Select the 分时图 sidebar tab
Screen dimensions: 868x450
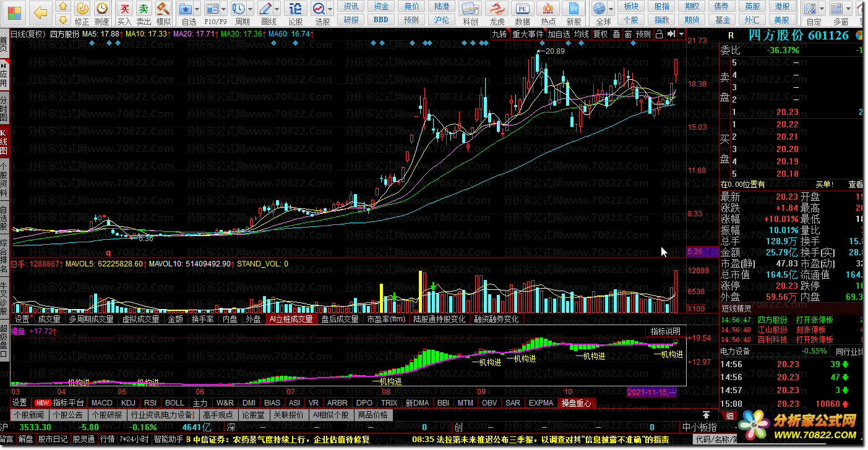(x=4, y=108)
